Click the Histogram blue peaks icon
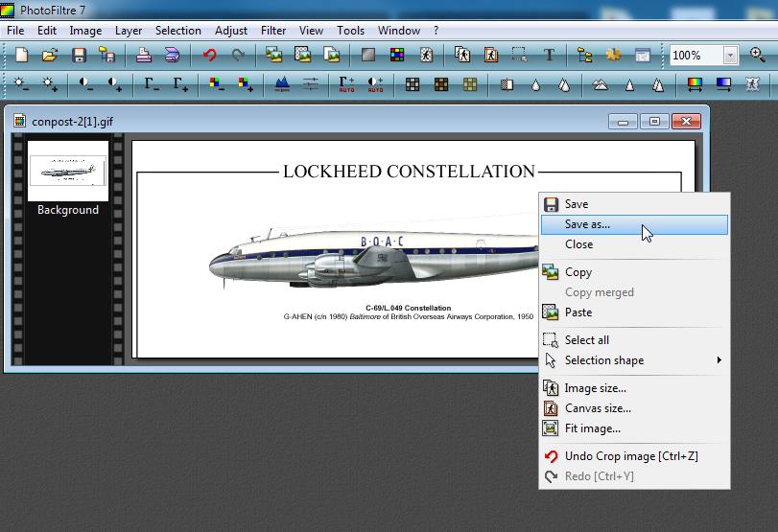 (x=282, y=83)
